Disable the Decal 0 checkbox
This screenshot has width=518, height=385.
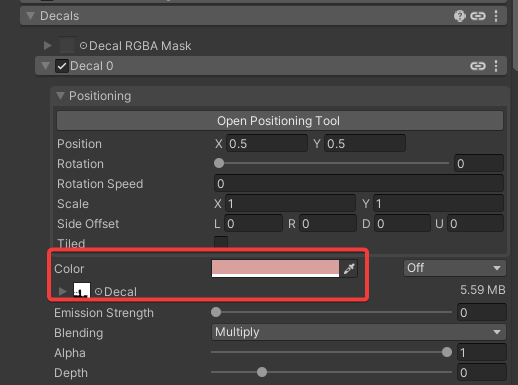pos(62,66)
